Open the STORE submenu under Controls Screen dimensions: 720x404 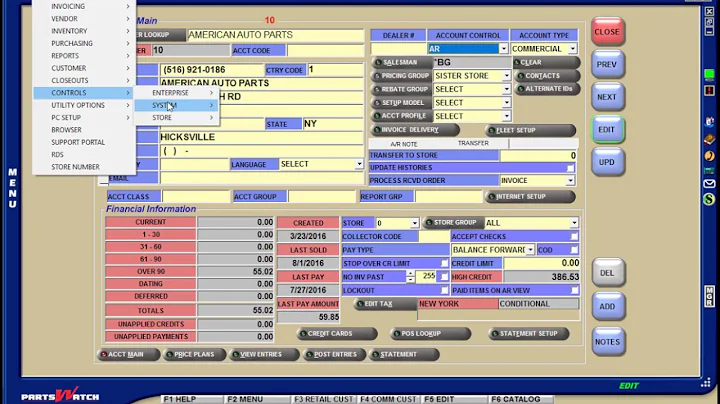tap(177, 118)
